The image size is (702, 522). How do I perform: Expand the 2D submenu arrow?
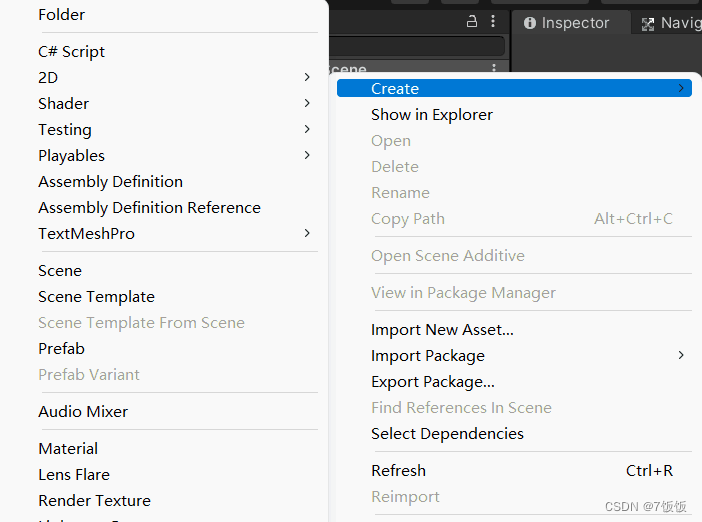click(x=307, y=77)
